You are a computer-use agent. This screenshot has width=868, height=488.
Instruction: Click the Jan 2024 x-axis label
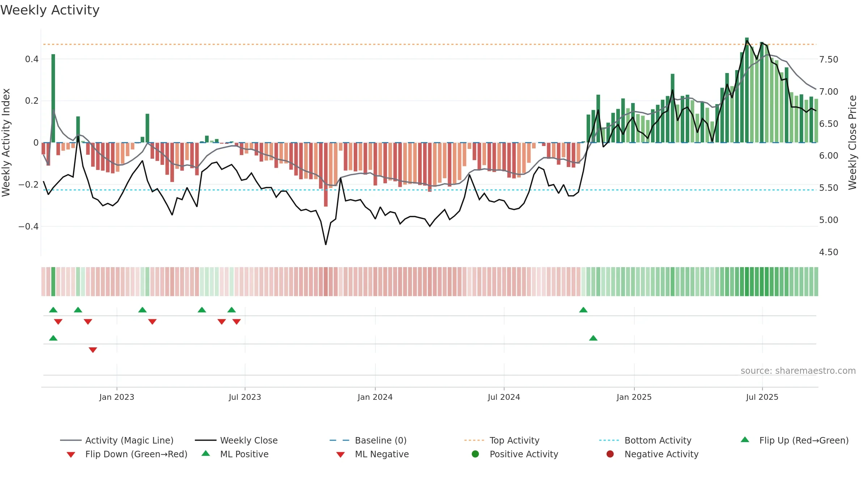point(375,397)
